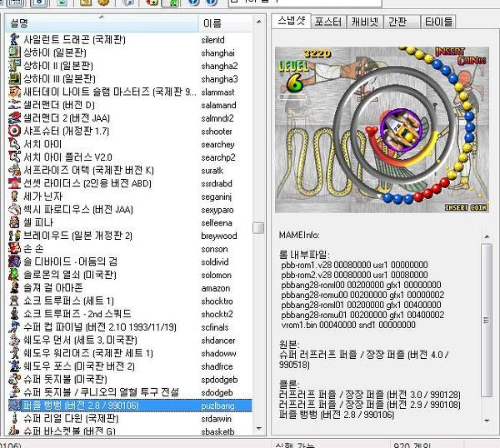This screenshot has height=448, width=500.
Task: Select the ROM name shadfrce
Action: pyautogui.click(x=217, y=366)
